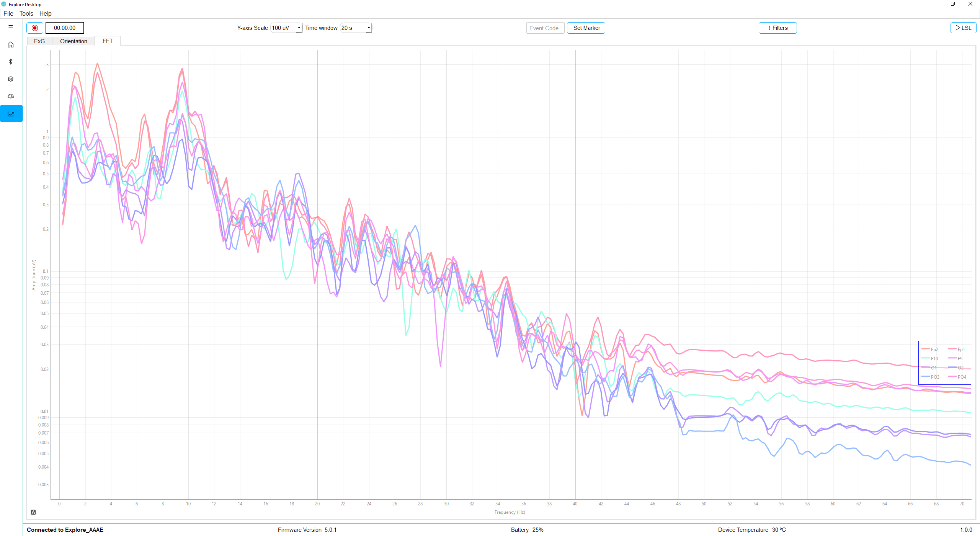Click the network/streaming icon
This screenshot has width=980, height=536.
tap(962, 28)
